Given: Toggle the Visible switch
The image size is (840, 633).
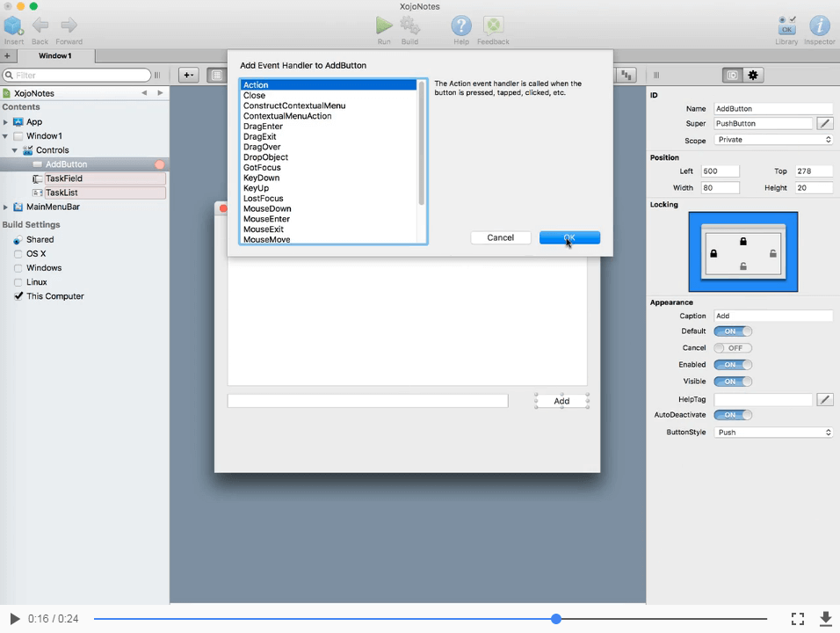Looking at the screenshot, I should [x=733, y=381].
